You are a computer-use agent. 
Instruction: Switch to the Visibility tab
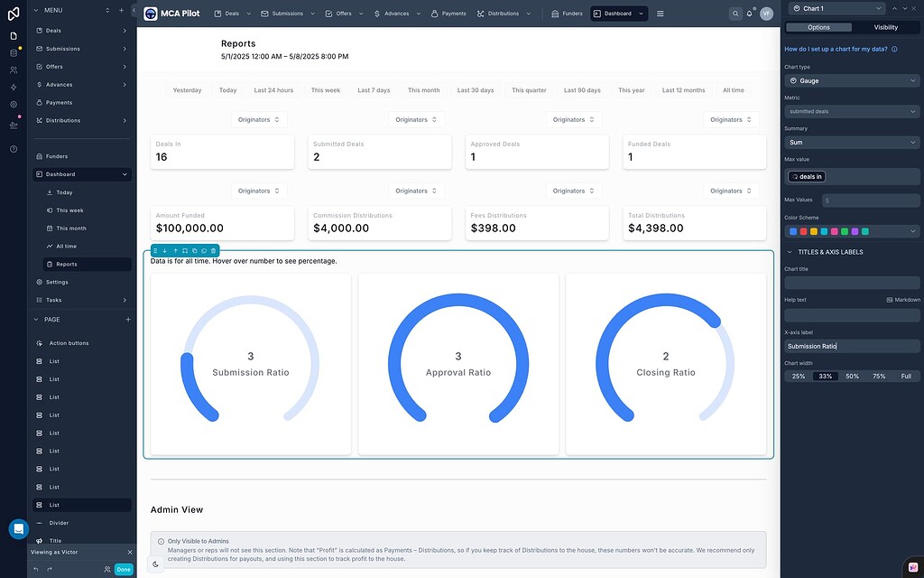(885, 27)
